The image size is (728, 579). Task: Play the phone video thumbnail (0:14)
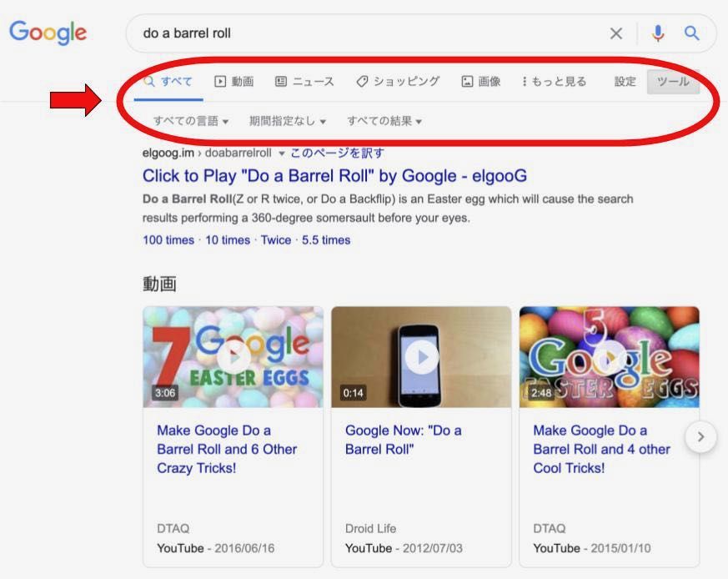tap(421, 357)
